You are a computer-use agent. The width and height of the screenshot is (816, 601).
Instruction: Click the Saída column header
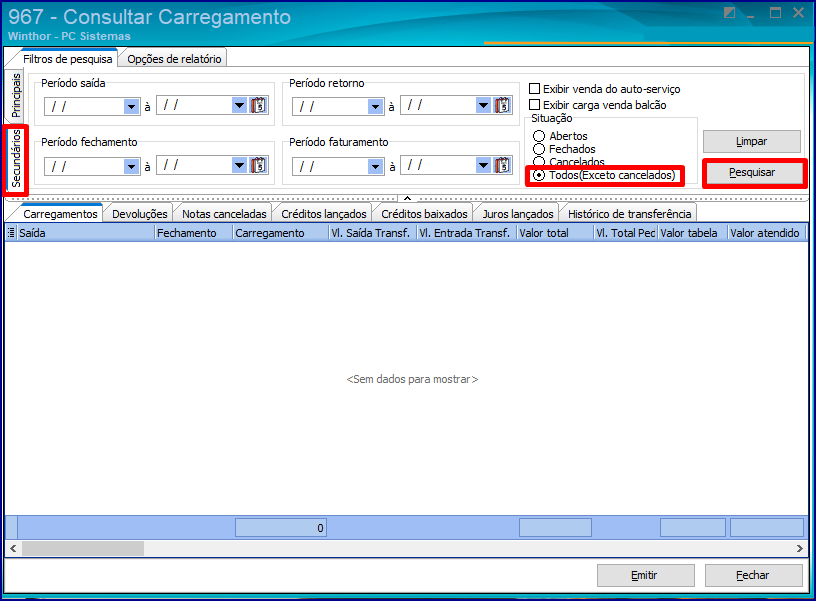[x=85, y=233]
